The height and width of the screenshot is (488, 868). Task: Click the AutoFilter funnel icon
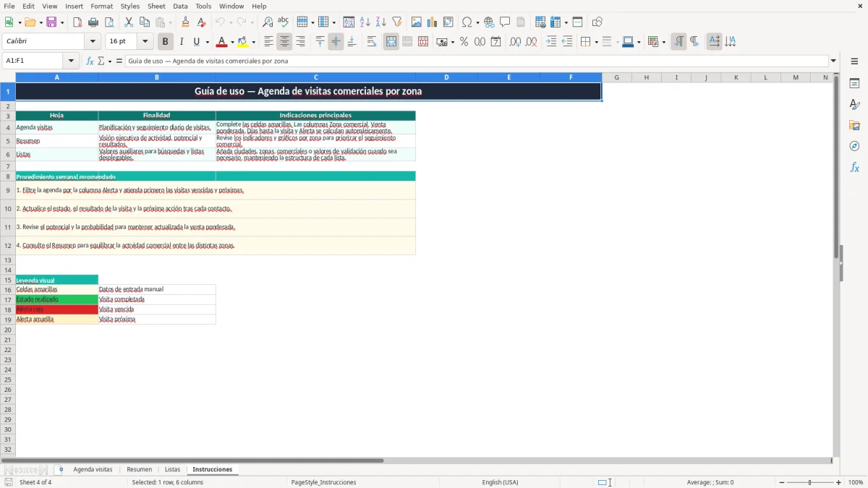click(397, 22)
